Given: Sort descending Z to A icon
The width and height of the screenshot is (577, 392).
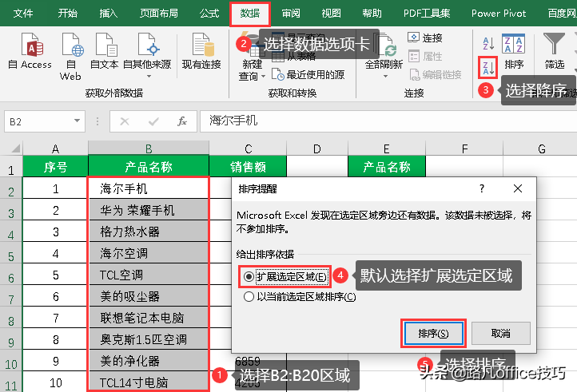Looking at the screenshot, I should coord(488,68).
